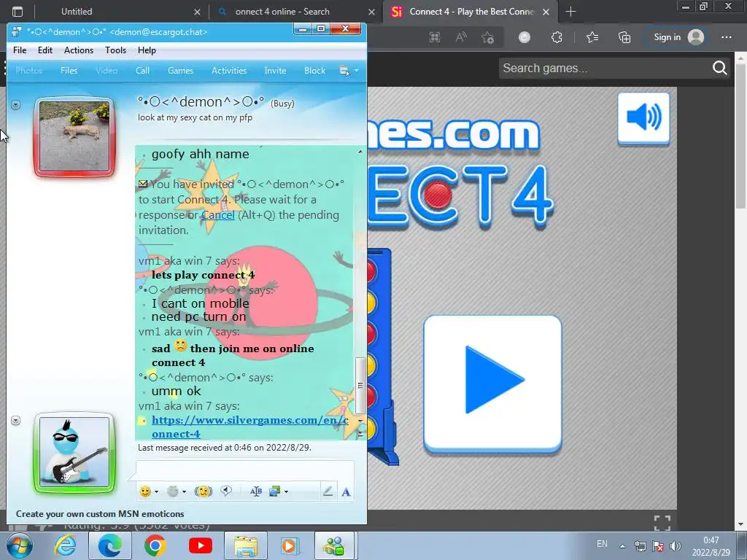Click the Read aloud icon in Edge
Image resolution: width=747 pixels, height=560 pixels.
point(461,37)
